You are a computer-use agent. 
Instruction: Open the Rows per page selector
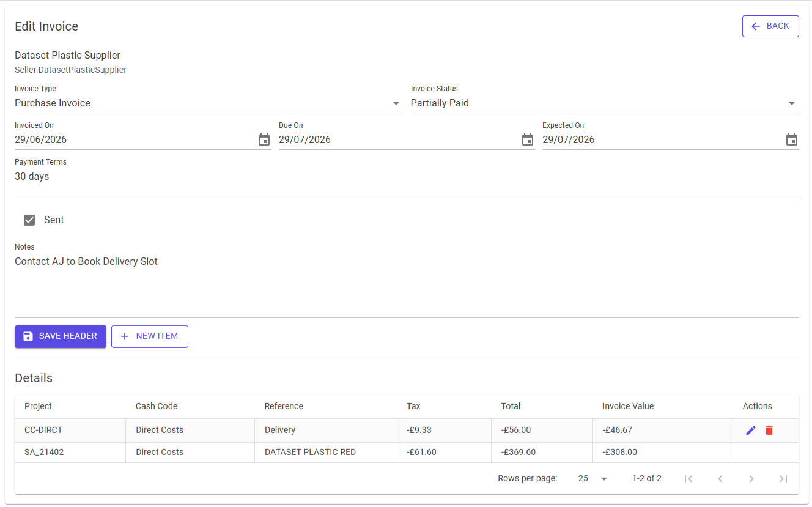pos(592,479)
